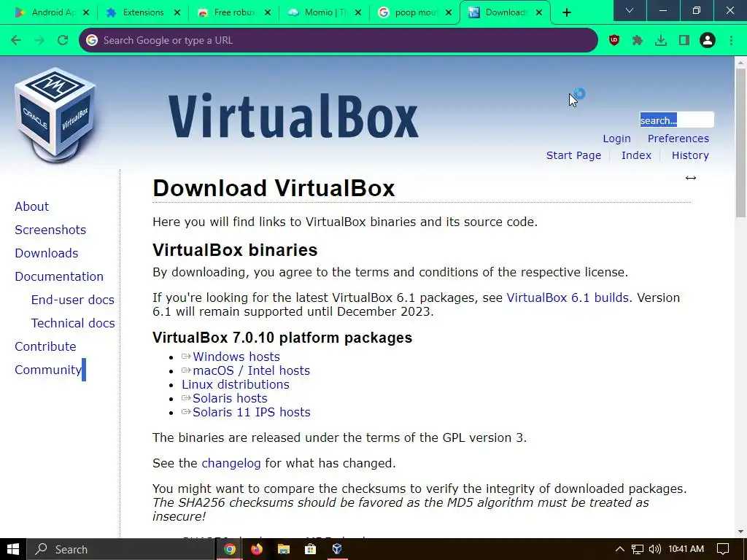Open Linux distributions link
The width and height of the screenshot is (747, 560).
pos(236,384)
